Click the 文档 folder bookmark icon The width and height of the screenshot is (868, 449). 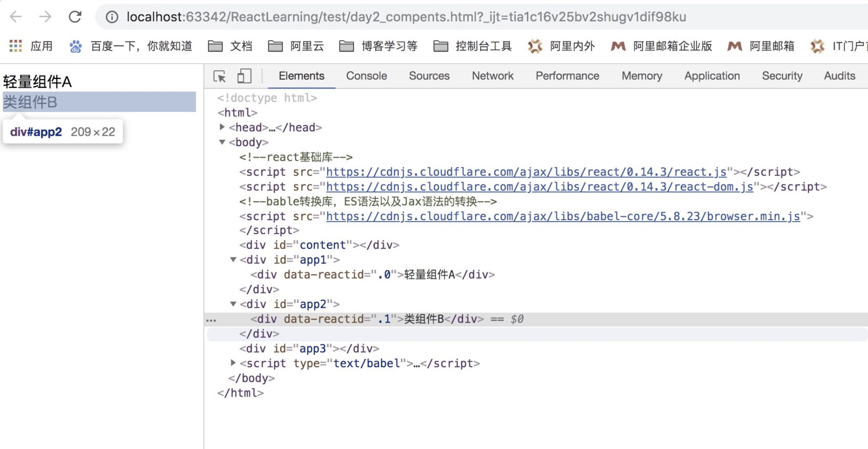(x=215, y=46)
